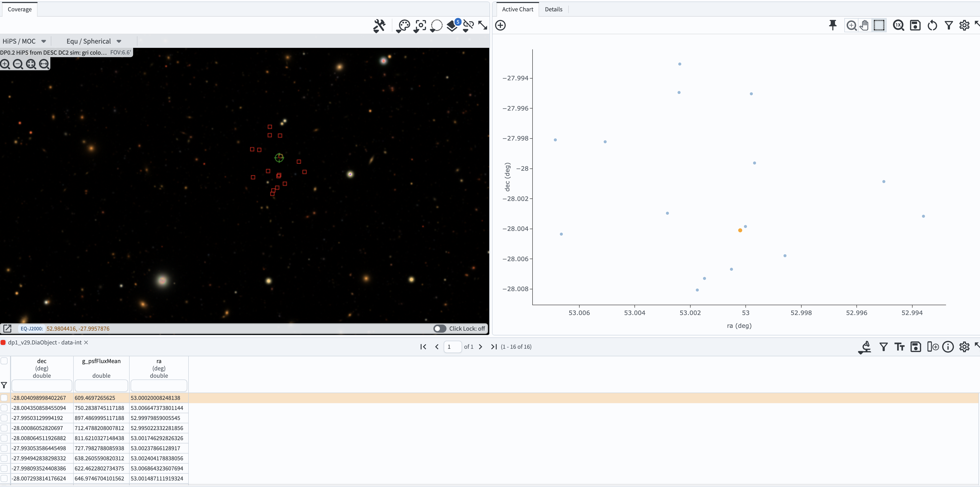Check the select-all header checkbox
The width and height of the screenshot is (980, 487).
click(4, 361)
